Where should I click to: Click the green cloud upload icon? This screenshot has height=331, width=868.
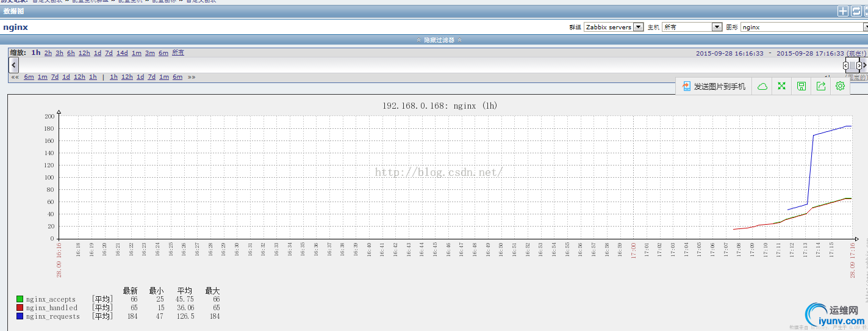tap(762, 86)
